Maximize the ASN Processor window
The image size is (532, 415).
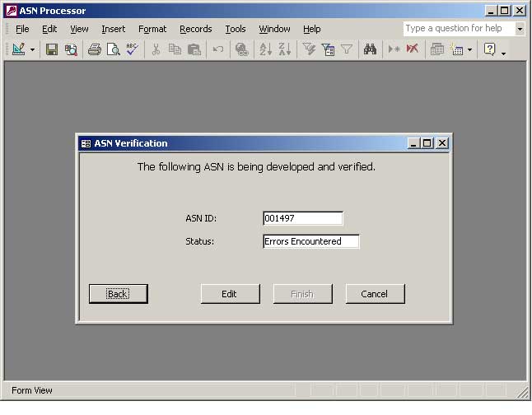click(x=505, y=11)
